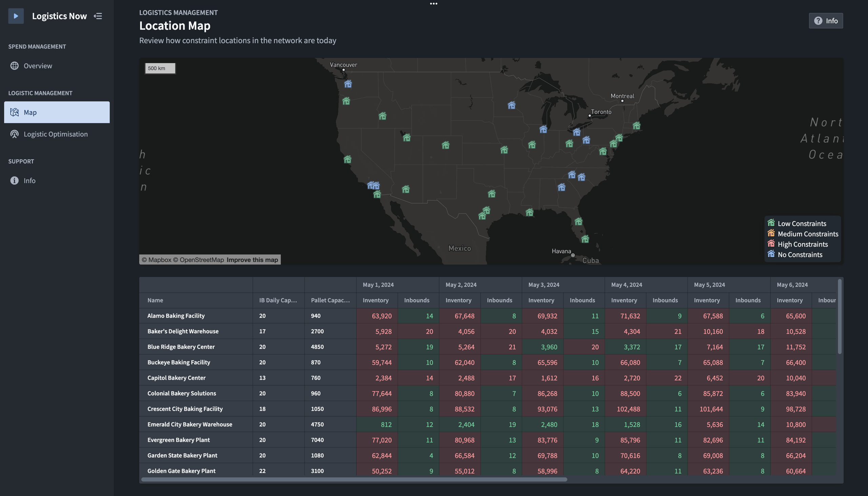Click the IB Daily Cap column header
This screenshot has height=496, width=868.
(x=278, y=300)
